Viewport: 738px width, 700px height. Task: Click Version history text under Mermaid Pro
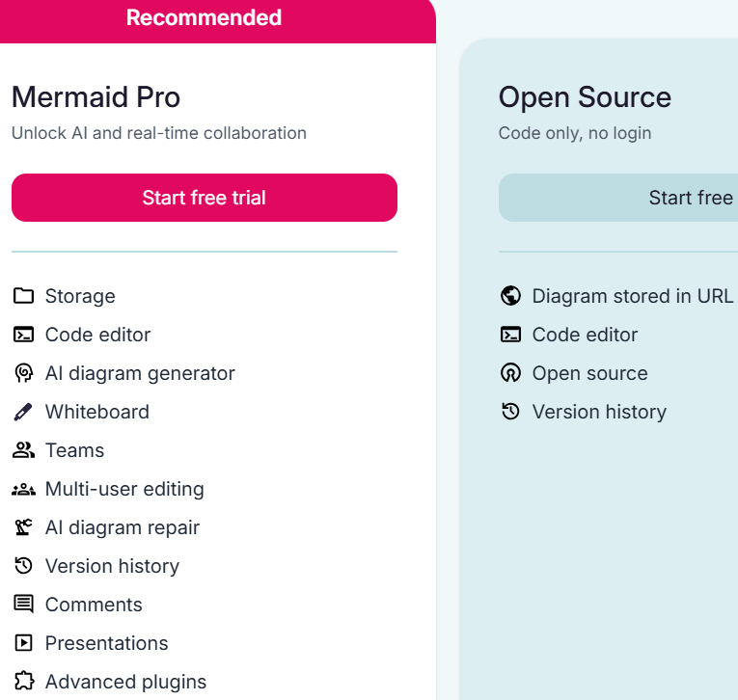point(112,567)
